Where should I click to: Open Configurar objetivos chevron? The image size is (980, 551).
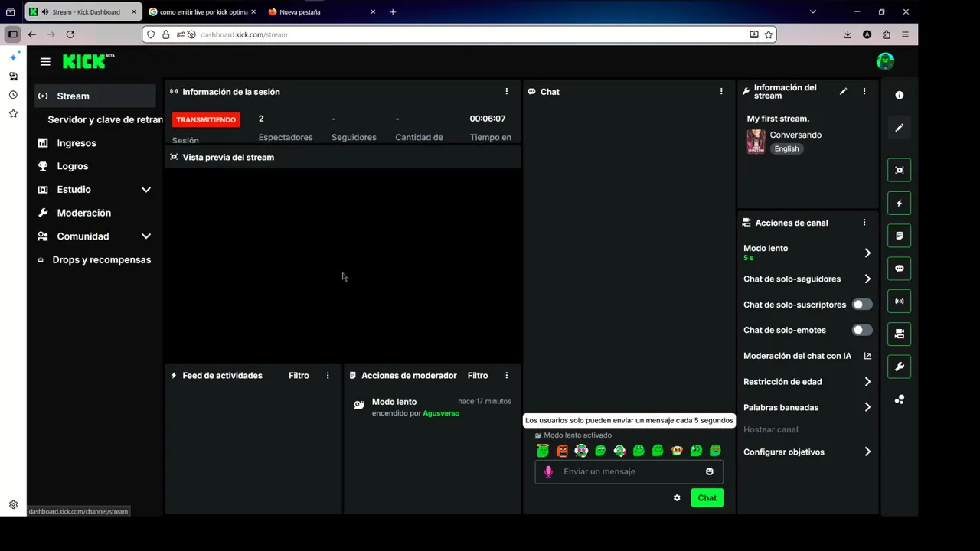tap(867, 452)
